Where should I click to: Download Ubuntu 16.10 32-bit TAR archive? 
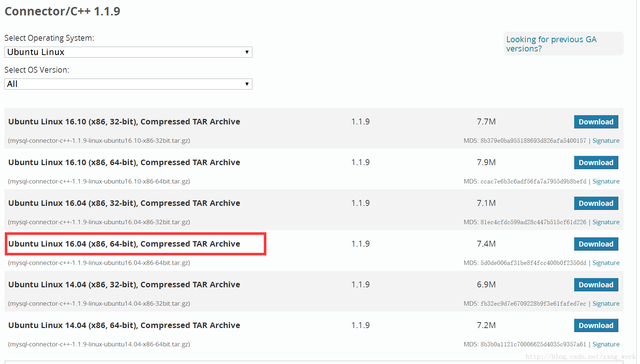tap(596, 122)
